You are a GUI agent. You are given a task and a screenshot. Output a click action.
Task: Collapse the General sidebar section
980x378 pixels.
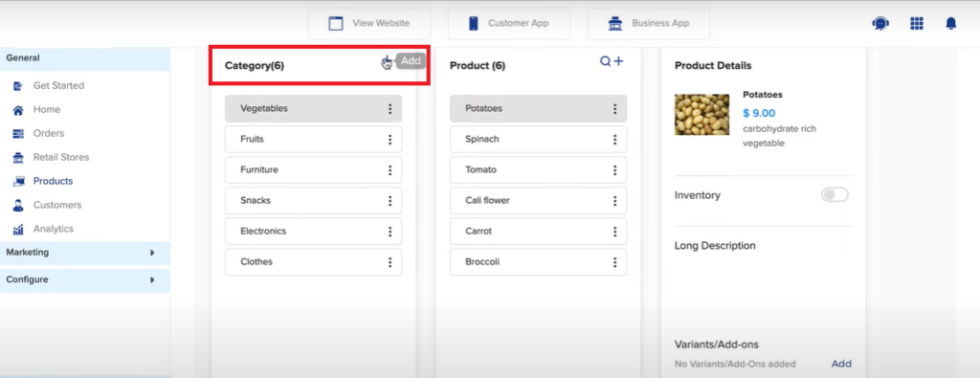84,58
